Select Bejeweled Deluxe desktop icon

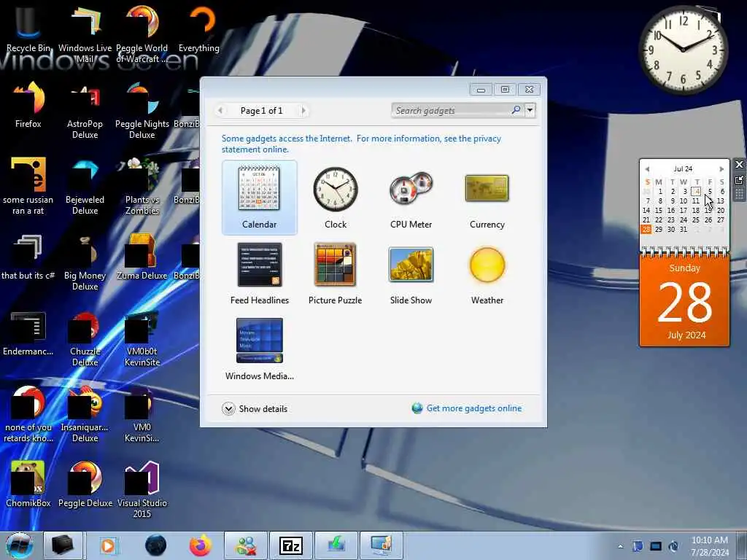(x=85, y=186)
